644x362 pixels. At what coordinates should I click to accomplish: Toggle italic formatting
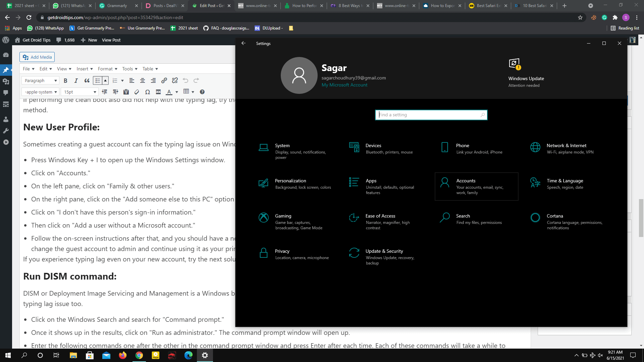[x=76, y=80]
